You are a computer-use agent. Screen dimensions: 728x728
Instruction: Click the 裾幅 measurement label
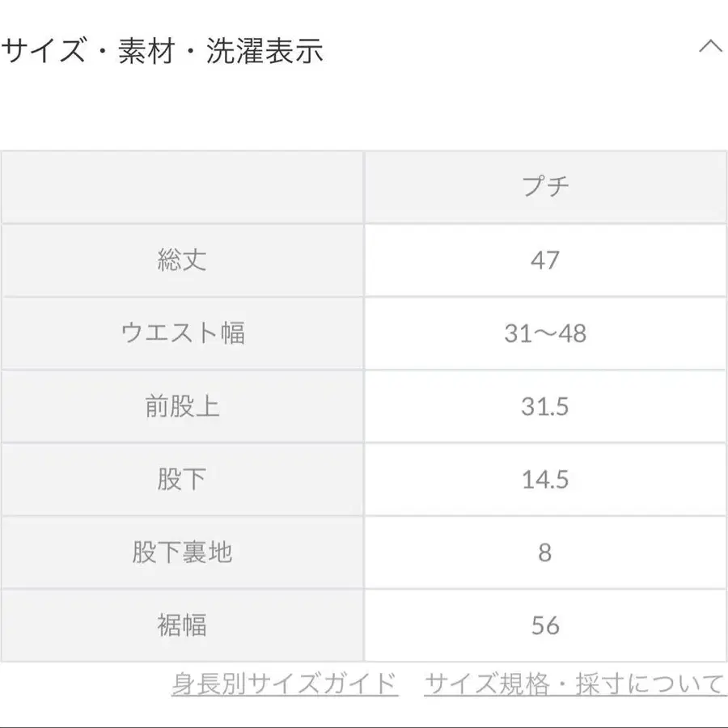pyautogui.click(x=184, y=624)
